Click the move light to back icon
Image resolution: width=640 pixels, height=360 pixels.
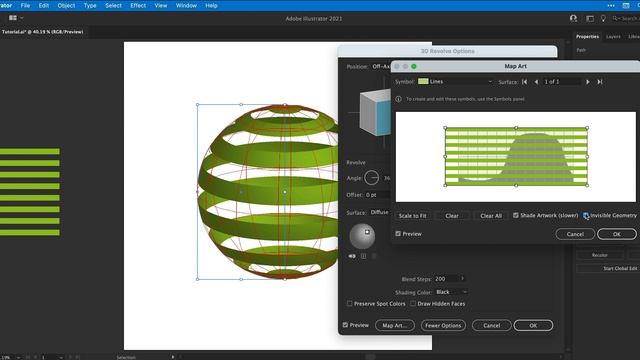[x=352, y=256]
